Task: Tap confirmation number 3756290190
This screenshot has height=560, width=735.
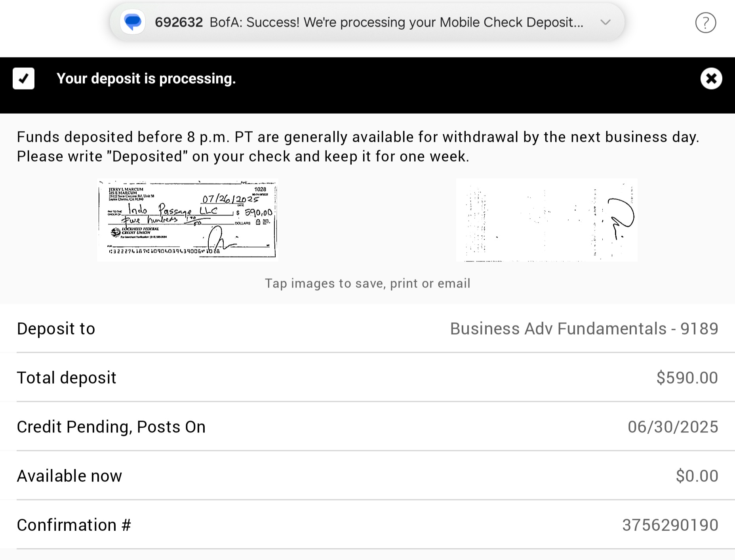Action: pyautogui.click(x=670, y=525)
